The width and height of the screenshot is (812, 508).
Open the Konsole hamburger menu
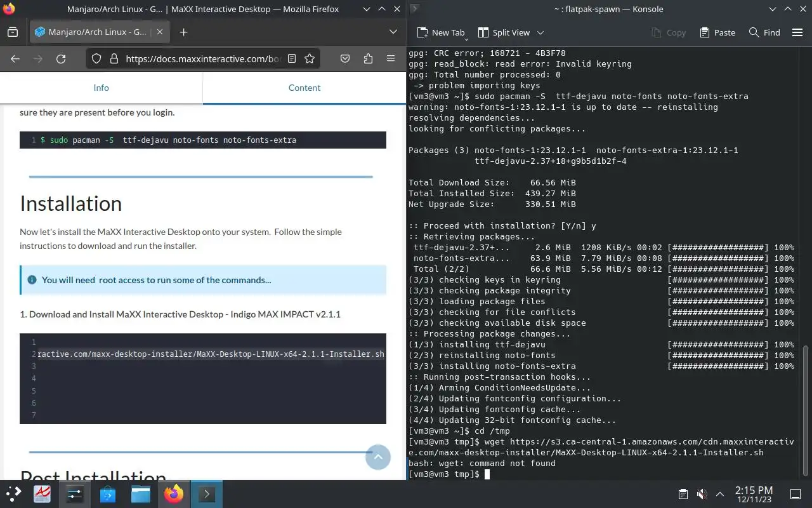797,32
